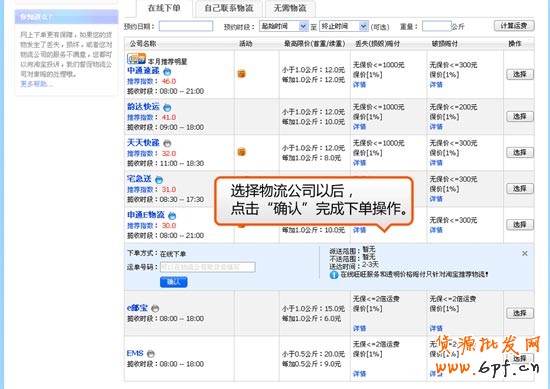The height and width of the screenshot is (389, 550).
Task: Click 推荐指数 46.0 for 申通速递
Action: coord(152,81)
